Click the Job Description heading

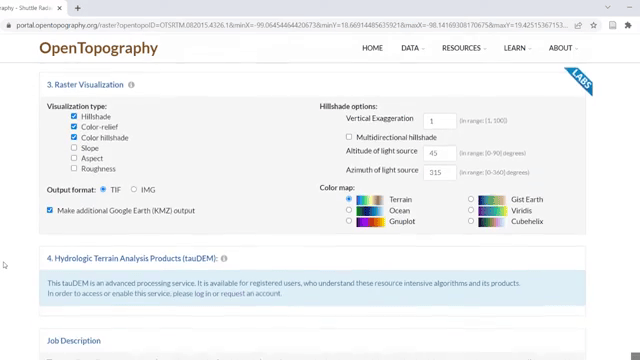[73, 341]
